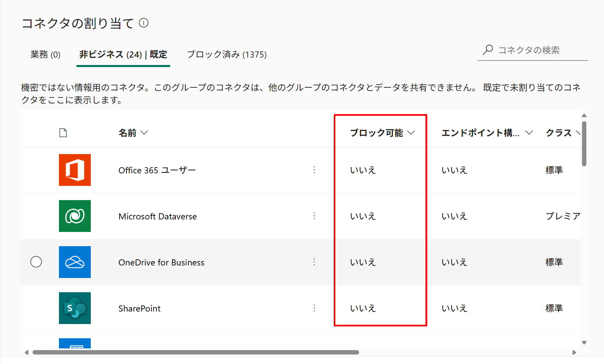Click the horizontal scrollbar thumb
604x364 pixels.
tap(195, 352)
